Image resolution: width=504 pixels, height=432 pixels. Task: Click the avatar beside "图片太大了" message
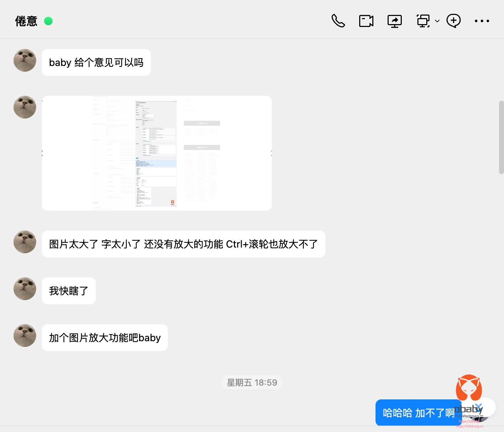tap(25, 242)
